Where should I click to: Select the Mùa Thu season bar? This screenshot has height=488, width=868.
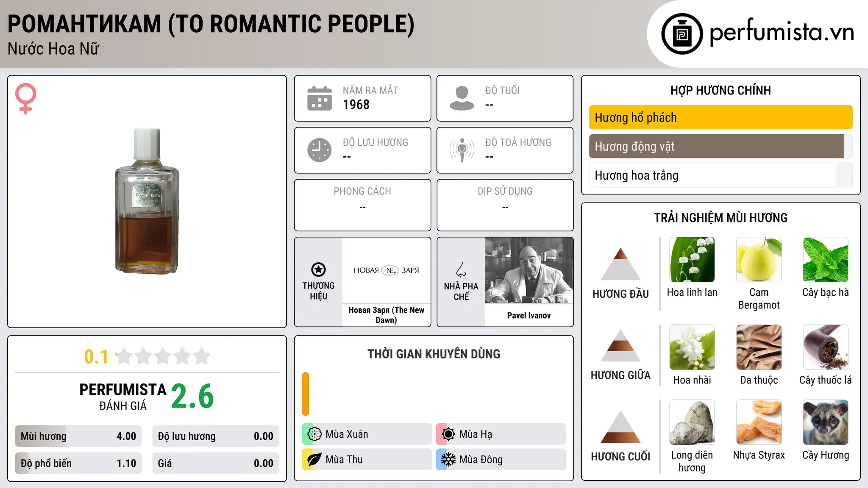[x=367, y=460]
